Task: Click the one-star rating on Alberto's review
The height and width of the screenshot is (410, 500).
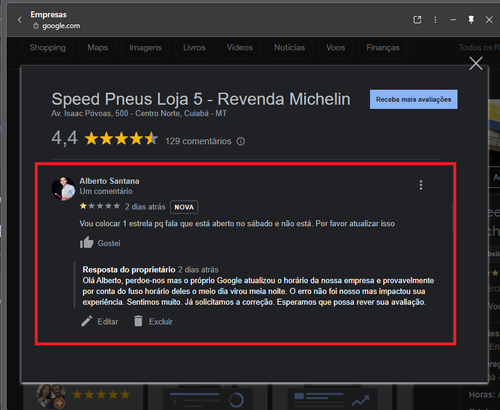Action: [x=100, y=206]
